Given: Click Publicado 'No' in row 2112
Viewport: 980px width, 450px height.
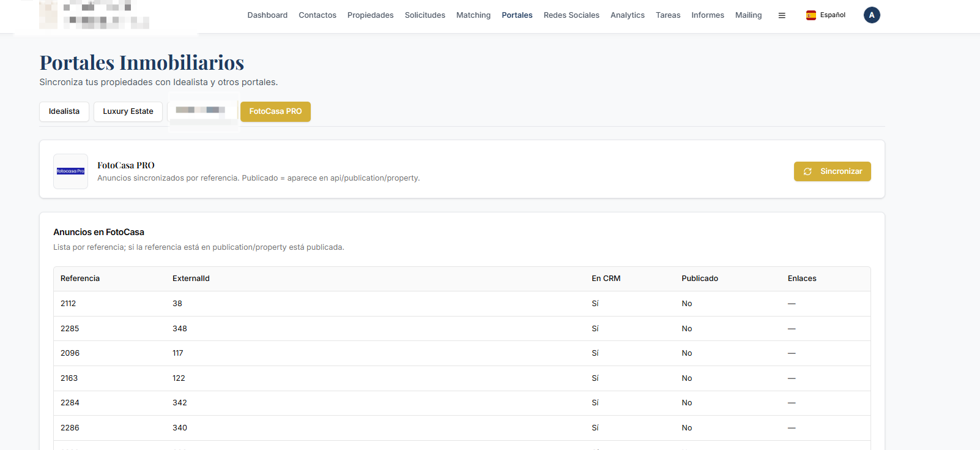Looking at the screenshot, I should (x=687, y=304).
